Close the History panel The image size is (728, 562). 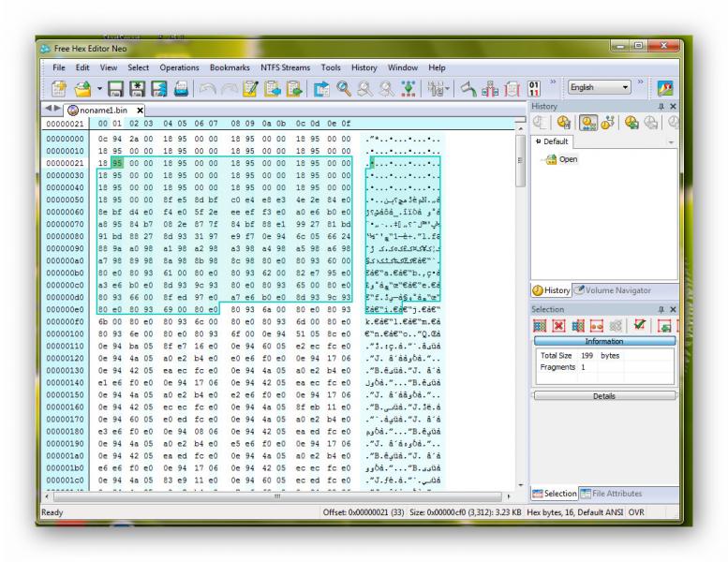point(673,106)
